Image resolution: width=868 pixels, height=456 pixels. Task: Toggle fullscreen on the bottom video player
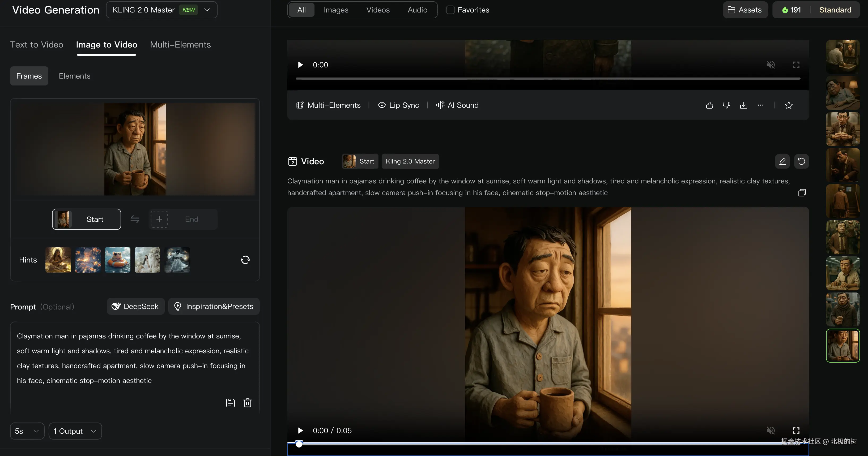pos(796,431)
